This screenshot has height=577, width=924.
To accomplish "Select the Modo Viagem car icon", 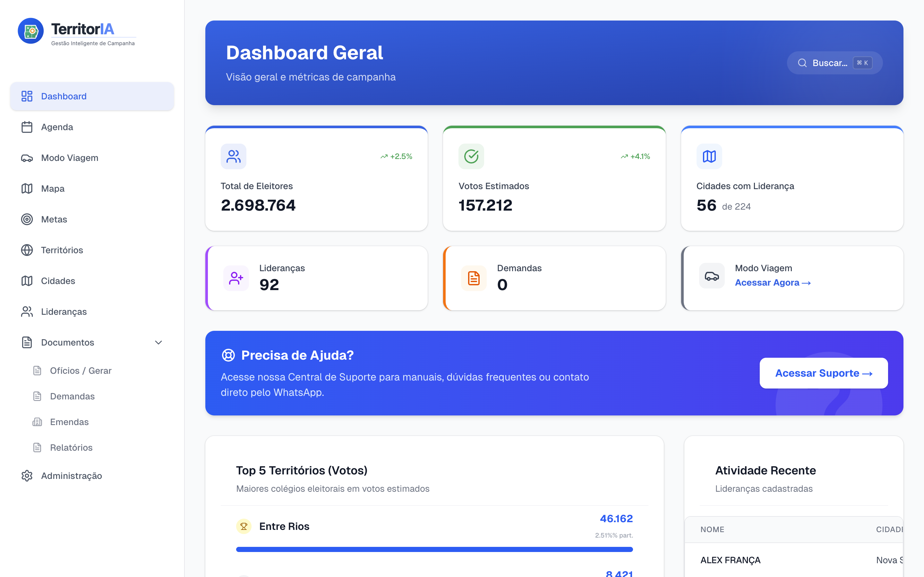I will tap(27, 158).
